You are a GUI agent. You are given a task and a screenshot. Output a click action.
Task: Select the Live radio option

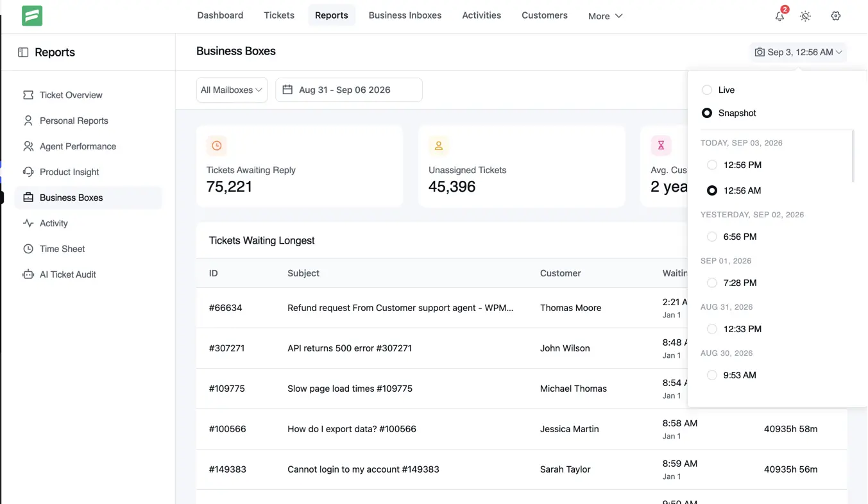pyautogui.click(x=707, y=90)
